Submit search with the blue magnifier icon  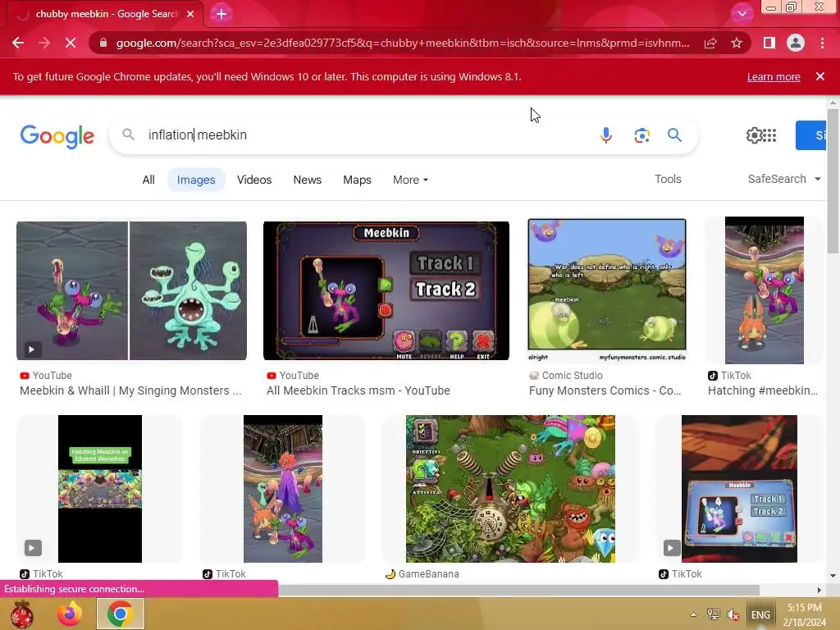click(674, 135)
